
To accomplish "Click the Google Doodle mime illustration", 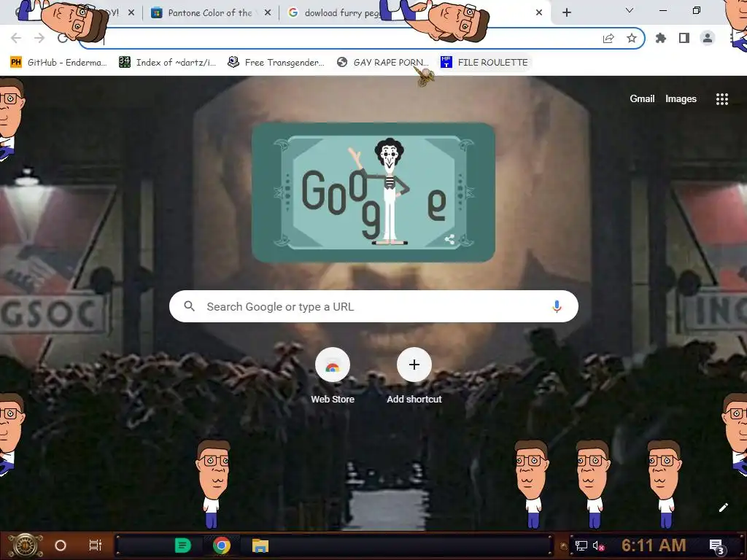I will click(x=373, y=192).
